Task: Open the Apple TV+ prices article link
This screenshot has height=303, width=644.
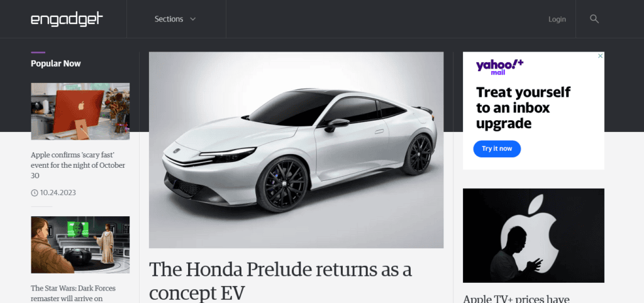Action: coord(516,299)
